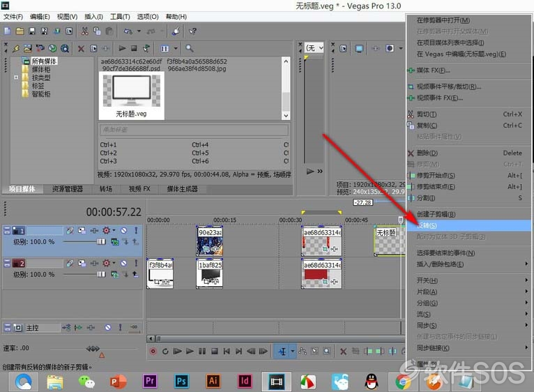This screenshot has width=534, height=392.
Task: Select the 无标题.veg media thumbnail
Action: click(x=132, y=96)
